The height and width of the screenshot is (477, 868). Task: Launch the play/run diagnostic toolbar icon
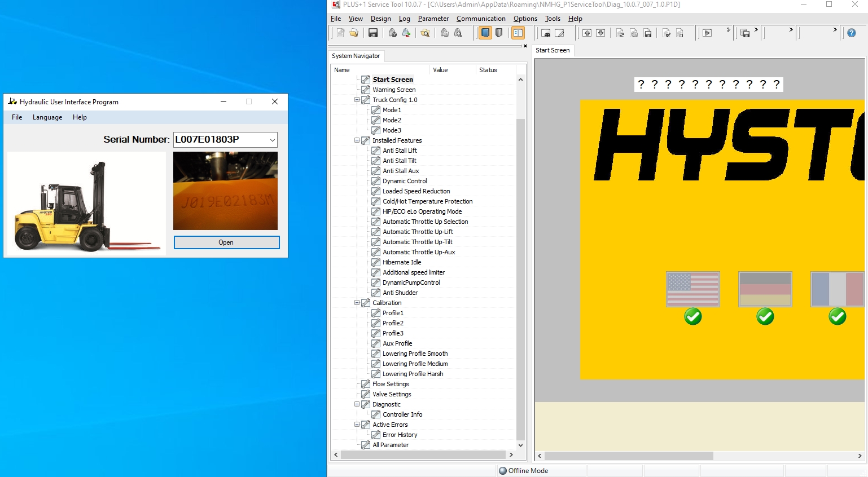click(x=707, y=33)
